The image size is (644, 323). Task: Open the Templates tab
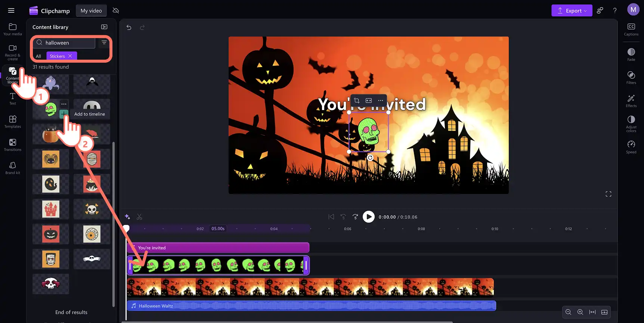pyautogui.click(x=13, y=122)
